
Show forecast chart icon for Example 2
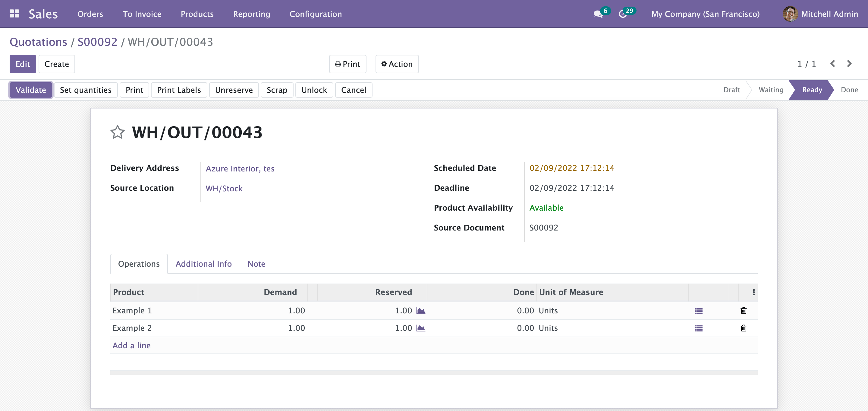tap(420, 328)
